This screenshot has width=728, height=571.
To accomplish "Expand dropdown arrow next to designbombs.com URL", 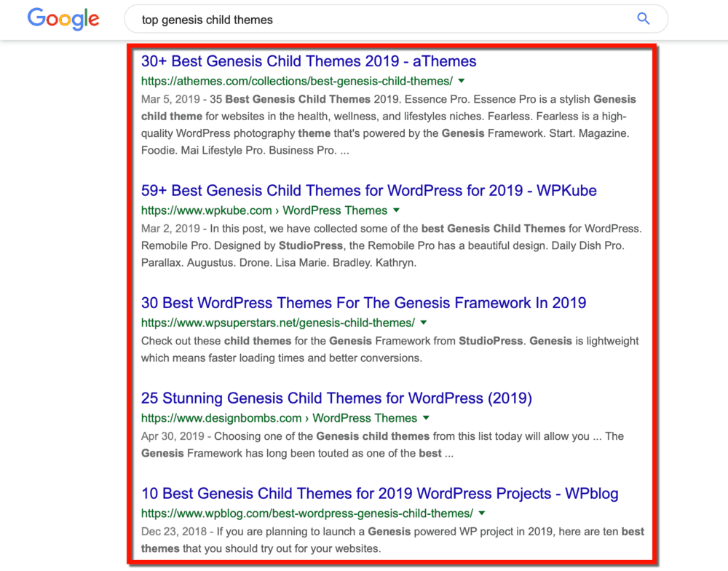I will [x=426, y=418].
